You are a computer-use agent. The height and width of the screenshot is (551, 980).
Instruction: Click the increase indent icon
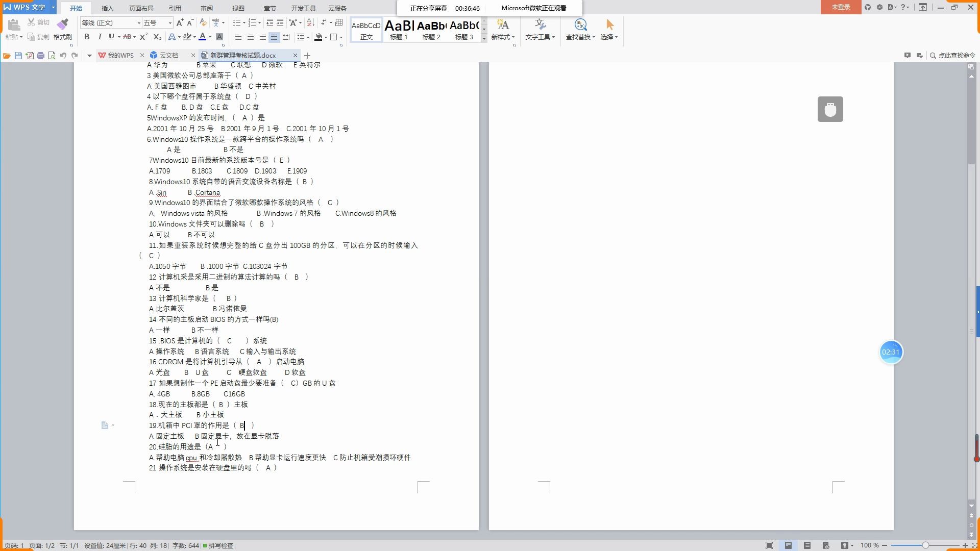click(280, 22)
